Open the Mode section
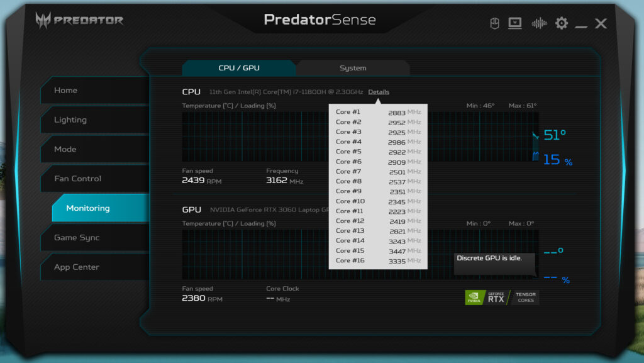Image resolution: width=644 pixels, height=363 pixels. (x=95, y=149)
